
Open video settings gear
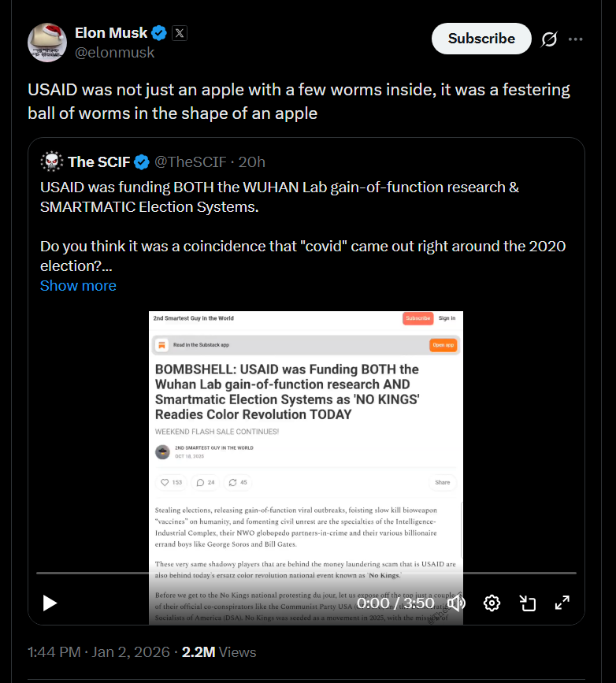(x=492, y=603)
